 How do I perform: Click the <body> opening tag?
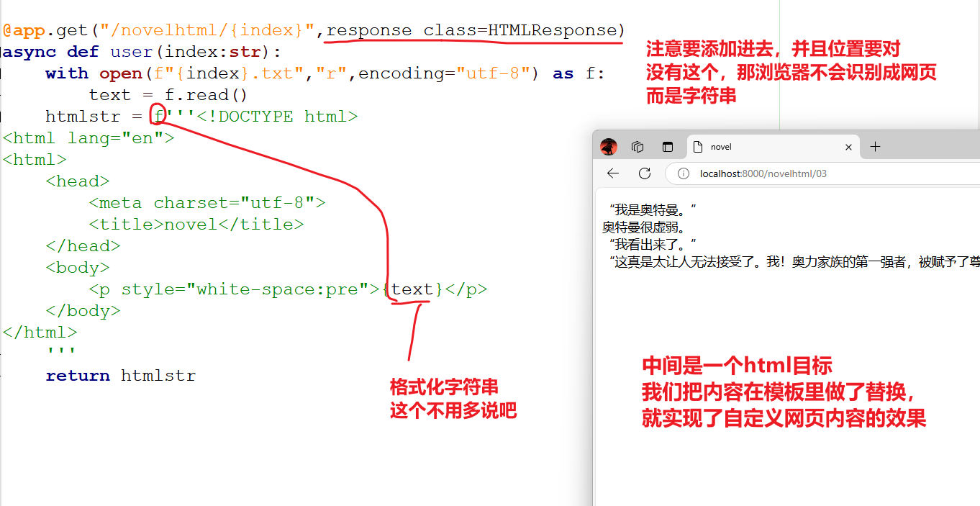click(78, 268)
